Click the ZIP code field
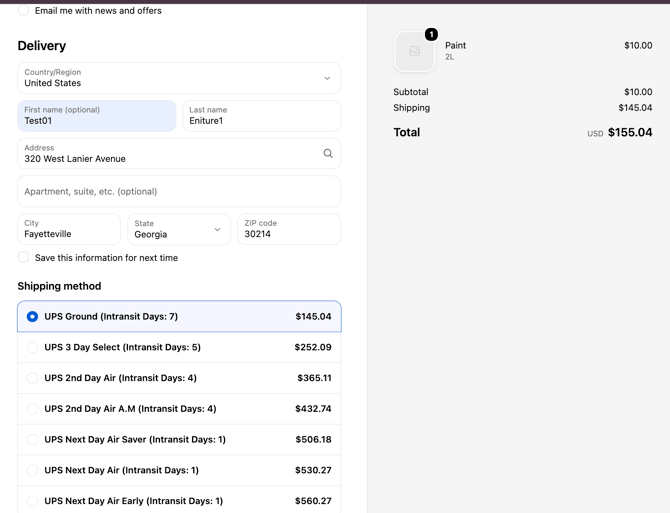Image resolution: width=670 pixels, height=513 pixels. 289,229
